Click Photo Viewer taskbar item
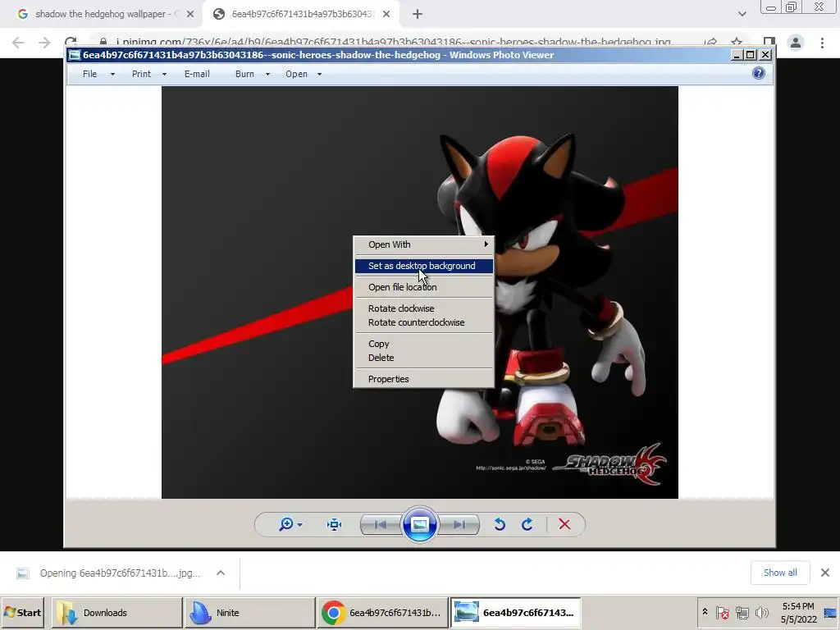840x630 pixels. click(515, 612)
